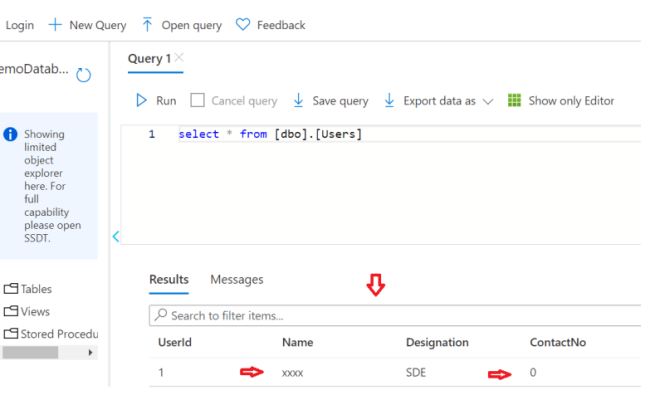650x400 pixels.
Task: Click the green grid Show only Editor icon
Action: pyautogui.click(x=514, y=100)
